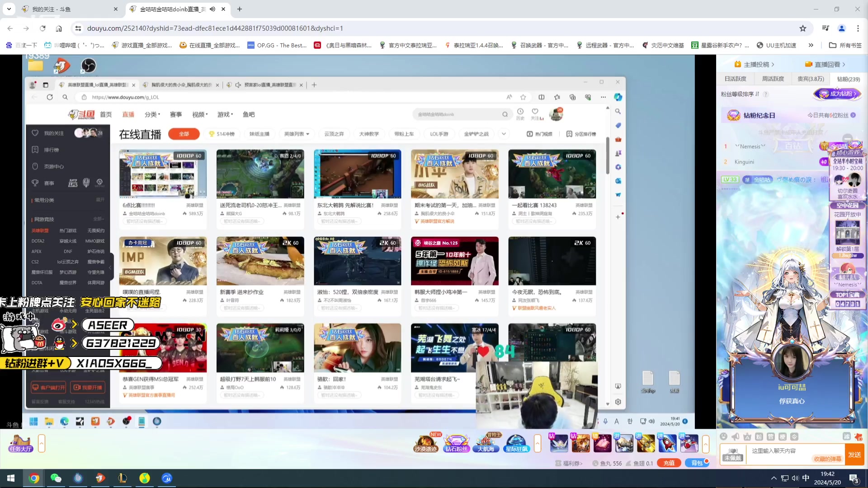
Task: Expand the bookmarks bar overflow chevron
Action: coord(811,45)
